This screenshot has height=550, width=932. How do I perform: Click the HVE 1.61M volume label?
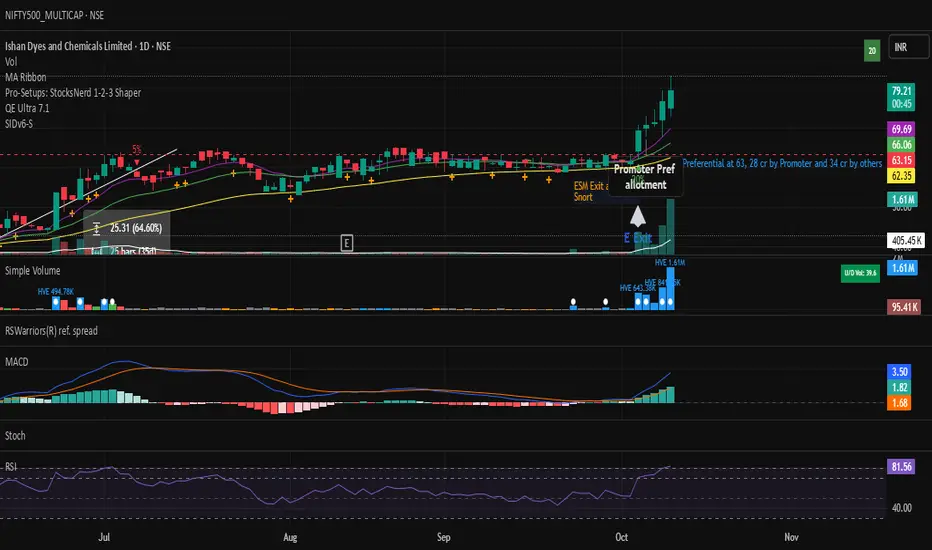click(x=670, y=262)
